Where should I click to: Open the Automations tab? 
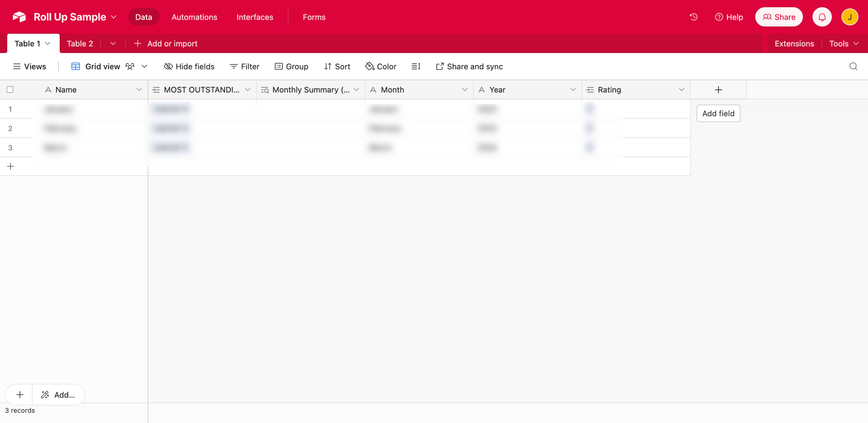[x=194, y=17]
